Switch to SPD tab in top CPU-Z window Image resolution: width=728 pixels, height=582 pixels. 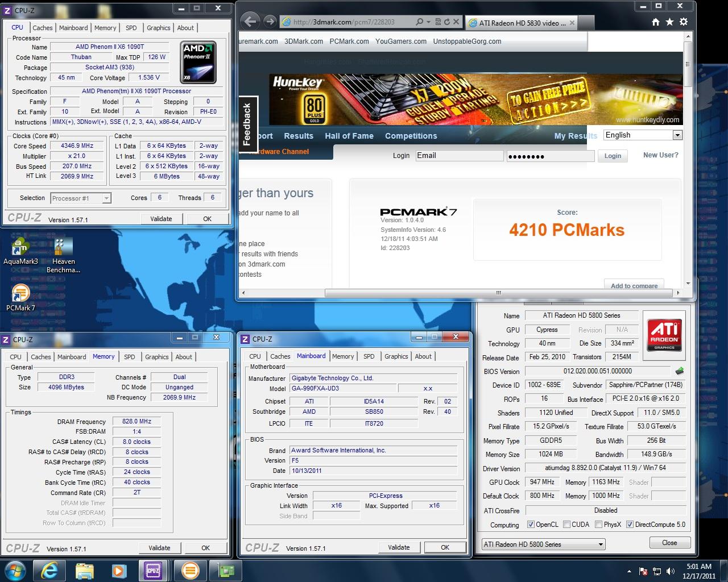(x=131, y=28)
